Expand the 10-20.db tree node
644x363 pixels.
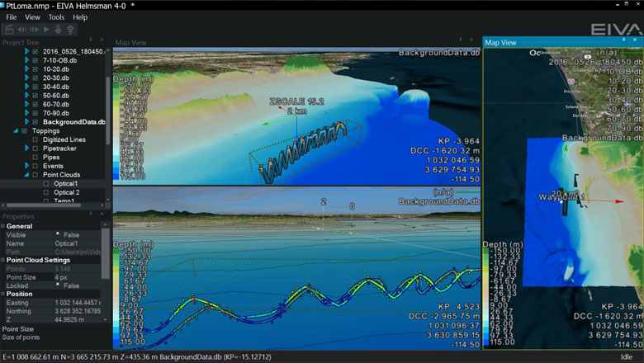point(26,69)
